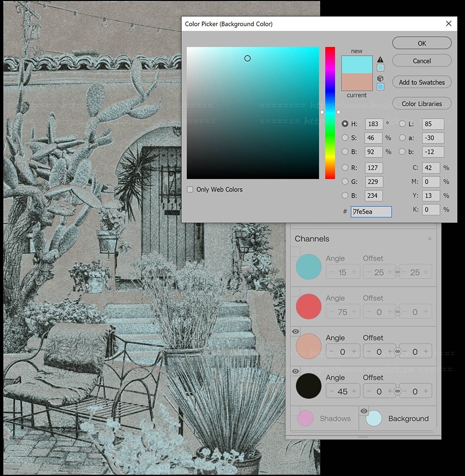This screenshot has width=465, height=476.
Task: Click the Lab b field showing -12
Action: 433,152
